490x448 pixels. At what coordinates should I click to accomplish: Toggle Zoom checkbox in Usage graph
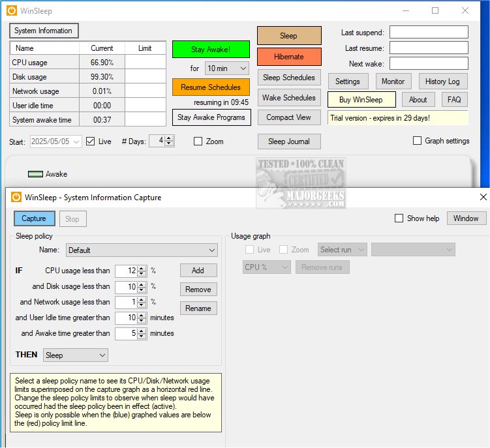tap(283, 250)
